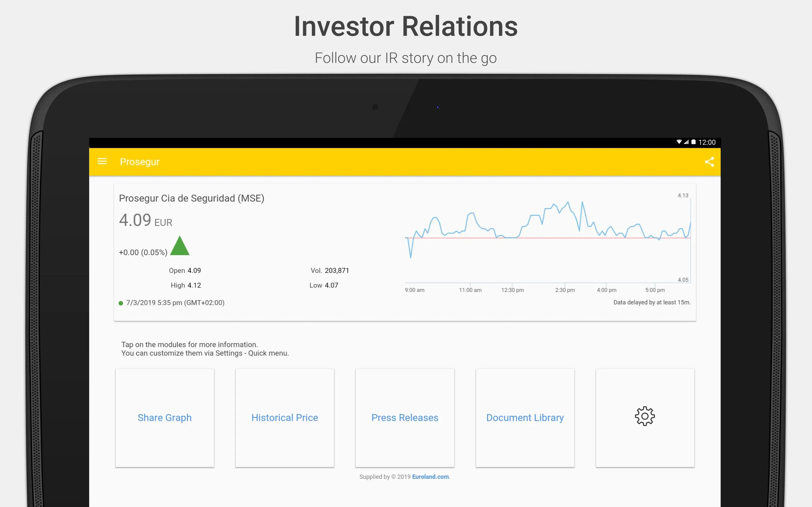Follow the Euroland.com link
Image resolution: width=812 pixels, height=507 pixels.
pyautogui.click(x=430, y=477)
